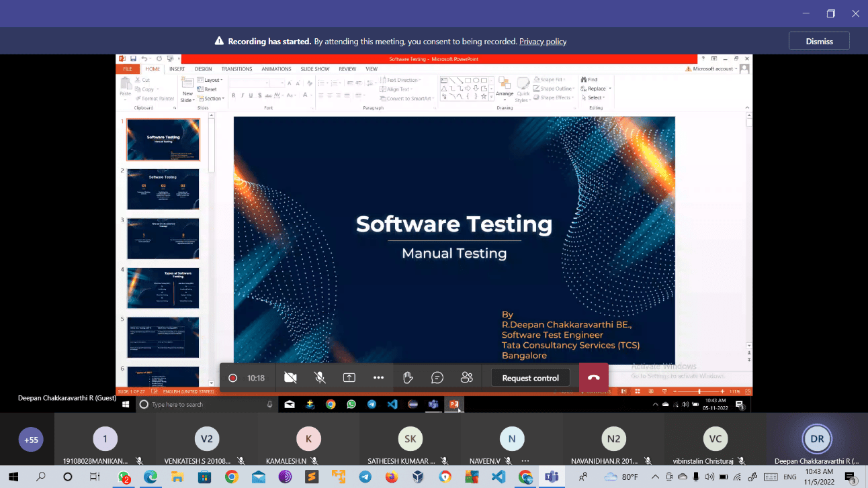Hang up the call with red phone button
Image resolution: width=868 pixels, height=488 pixels.
pyautogui.click(x=593, y=378)
